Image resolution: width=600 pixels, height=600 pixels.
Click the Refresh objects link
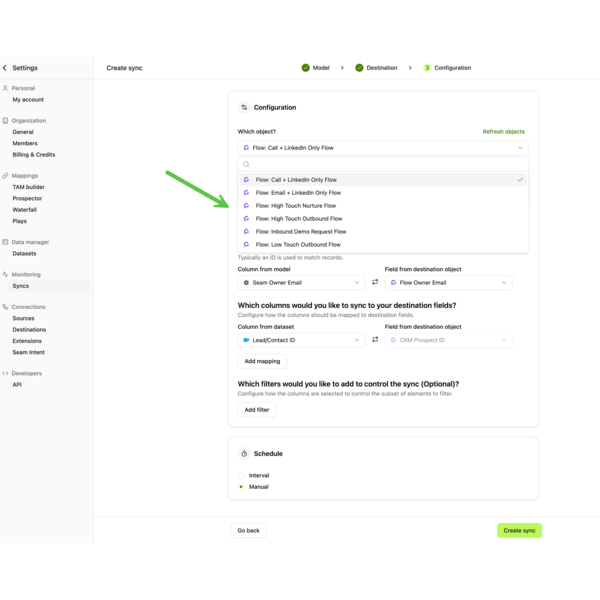coord(503,131)
